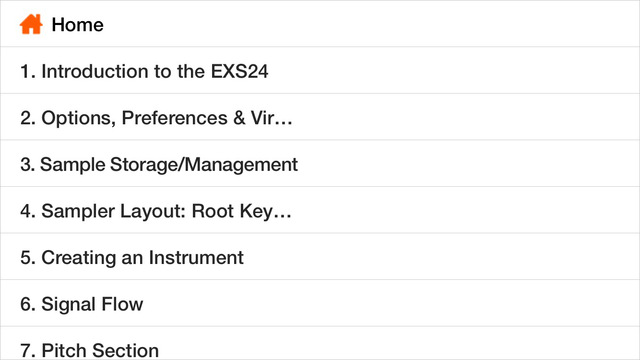This screenshot has height=360, width=640.
Task: Tap Preferences in the second chapter title
Action: click(x=174, y=118)
